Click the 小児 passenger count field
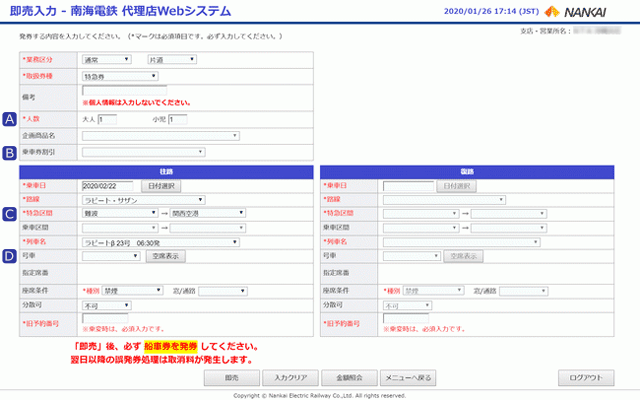 pos(178,120)
